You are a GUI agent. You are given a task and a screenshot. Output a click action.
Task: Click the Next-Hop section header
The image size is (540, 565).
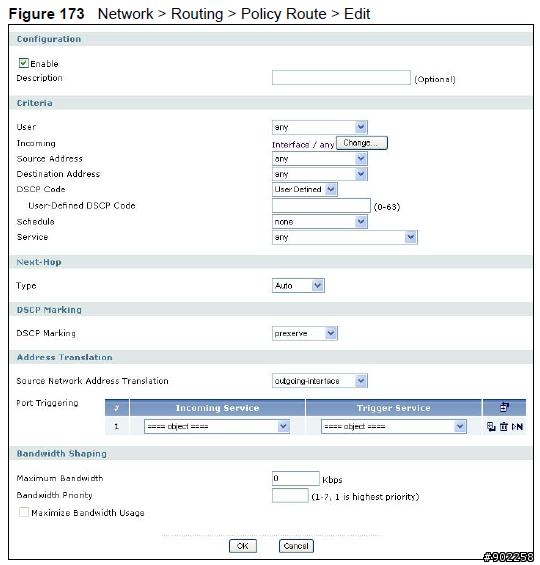271,262
